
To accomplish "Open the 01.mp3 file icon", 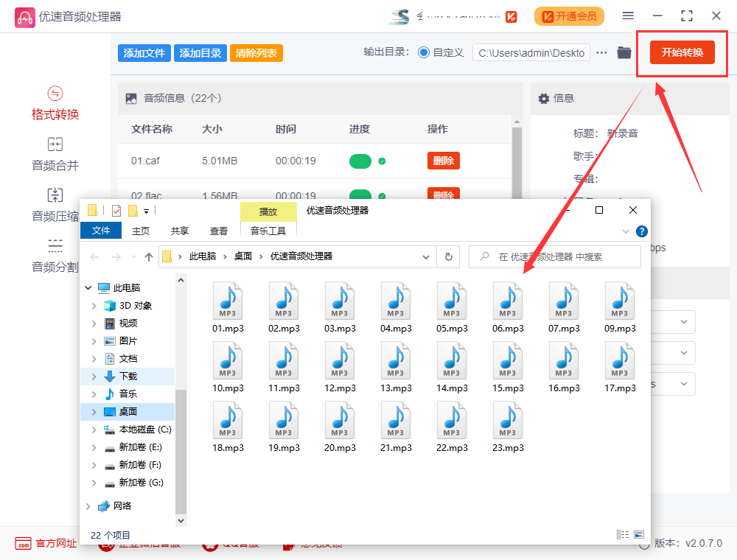I will pyautogui.click(x=228, y=301).
